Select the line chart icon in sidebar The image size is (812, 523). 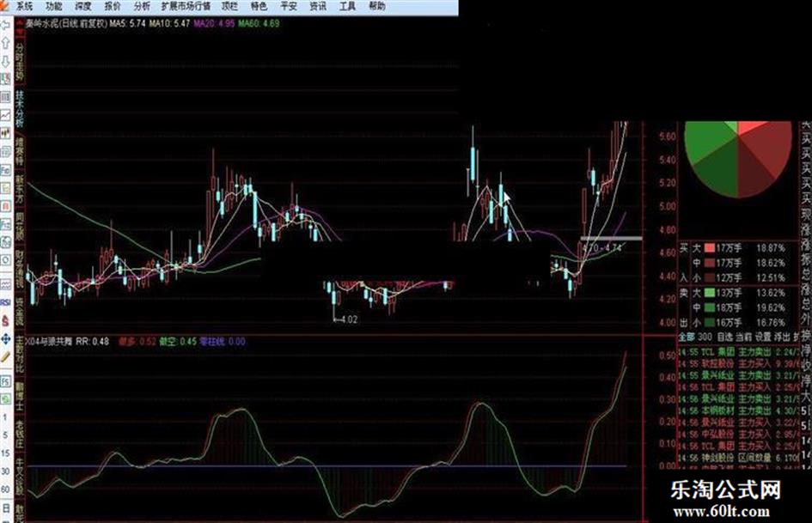click(6, 114)
